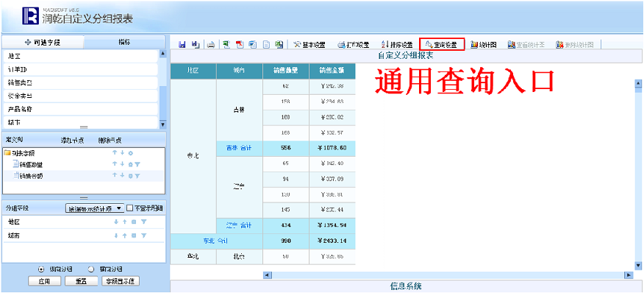
Task: Open the 统计图 chart option
Action: 484,45
